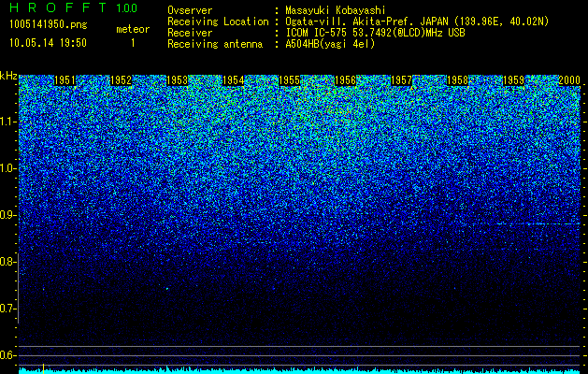Click the cyan amplitude strip at the bottom
The image size is (588, 374).
[x=299, y=371]
